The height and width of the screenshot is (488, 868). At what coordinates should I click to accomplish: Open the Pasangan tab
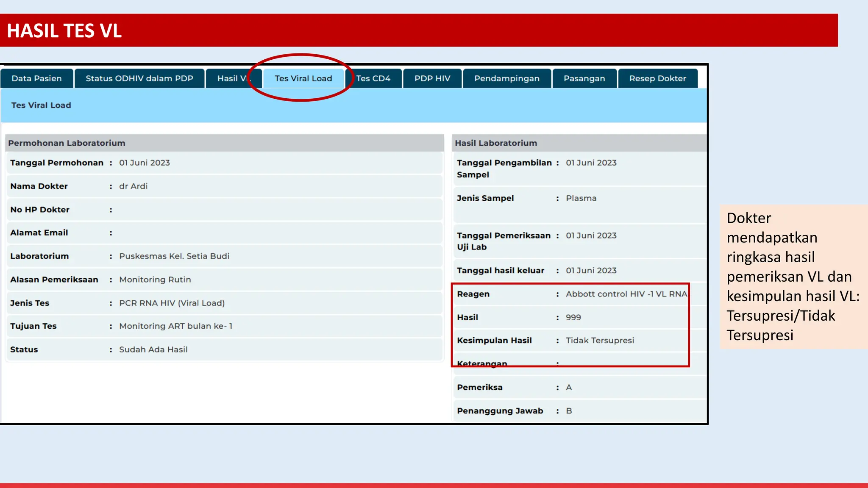tap(584, 78)
